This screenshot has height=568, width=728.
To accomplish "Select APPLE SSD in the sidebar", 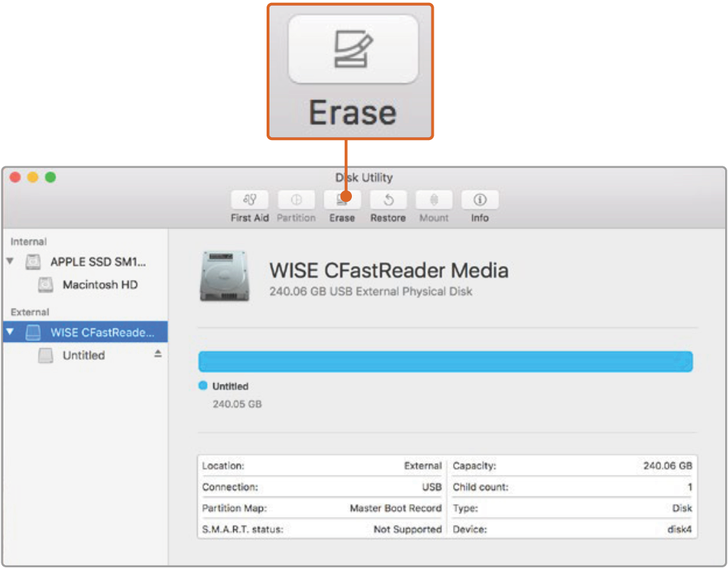I will click(97, 262).
